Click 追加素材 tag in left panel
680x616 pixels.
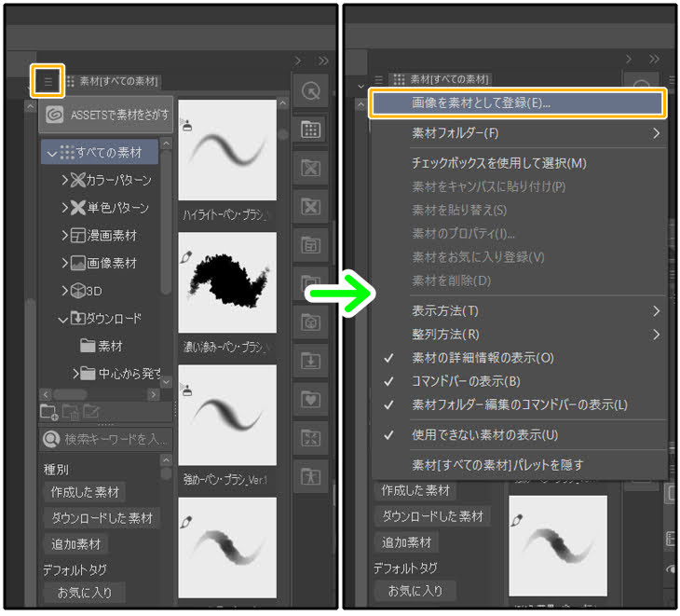coord(75,544)
